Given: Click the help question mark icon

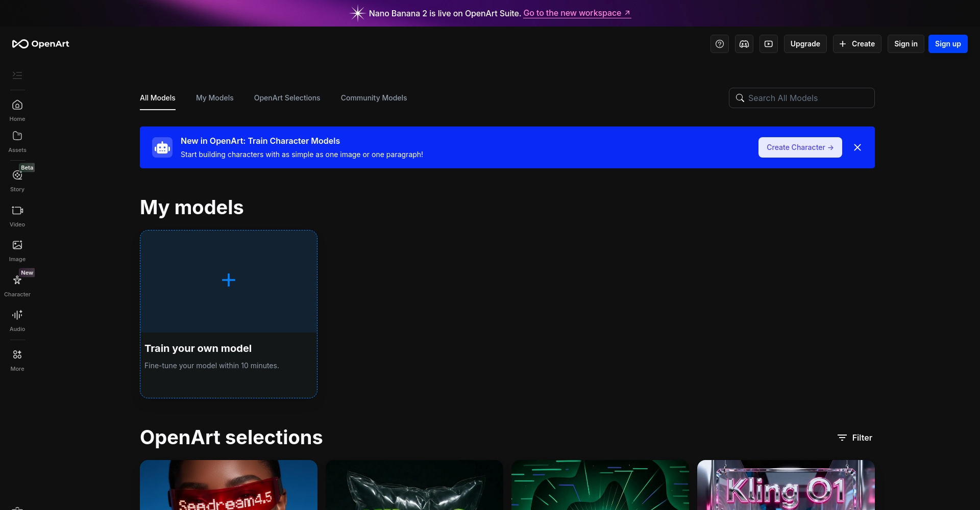Looking at the screenshot, I should click(720, 44).
